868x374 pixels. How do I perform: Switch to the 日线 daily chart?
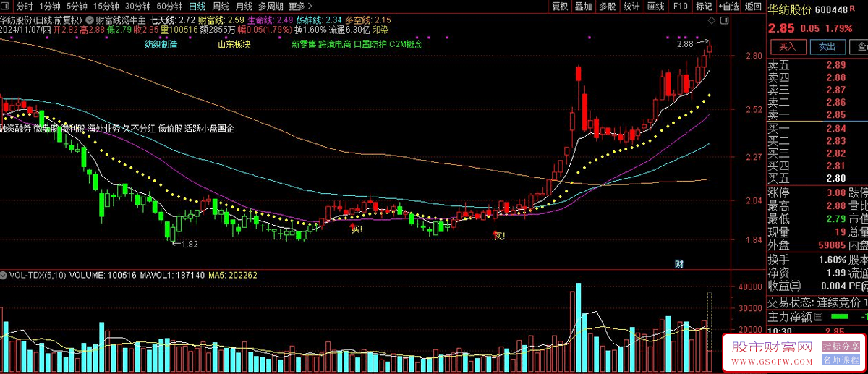click(x=197, y=6)
